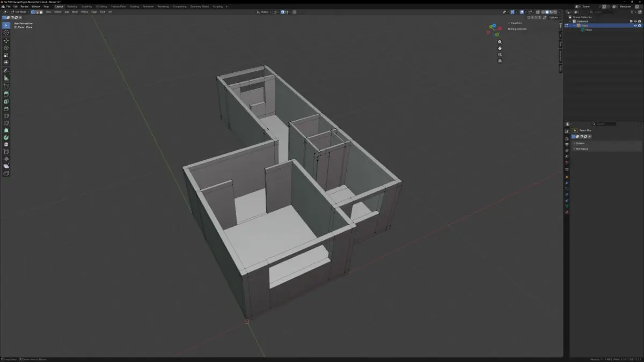
Task: Open the Render properties tab
Action: (x=567, y=139)
